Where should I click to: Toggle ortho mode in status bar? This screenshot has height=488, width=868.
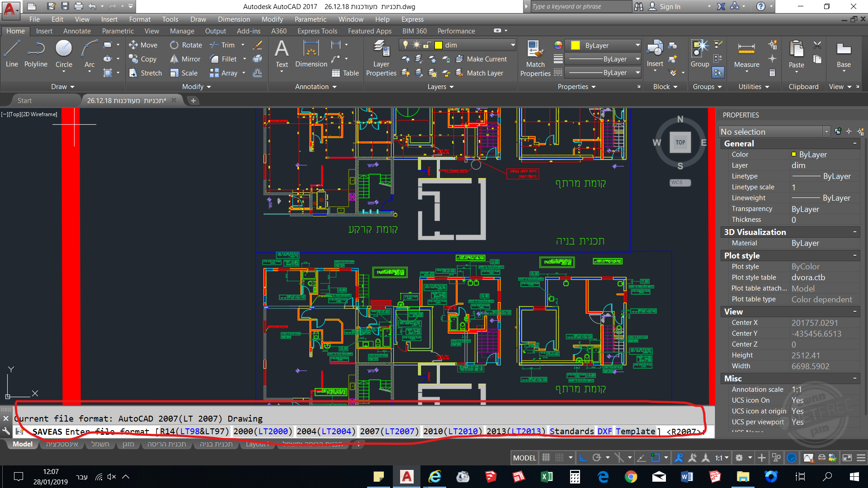[583, 458]
